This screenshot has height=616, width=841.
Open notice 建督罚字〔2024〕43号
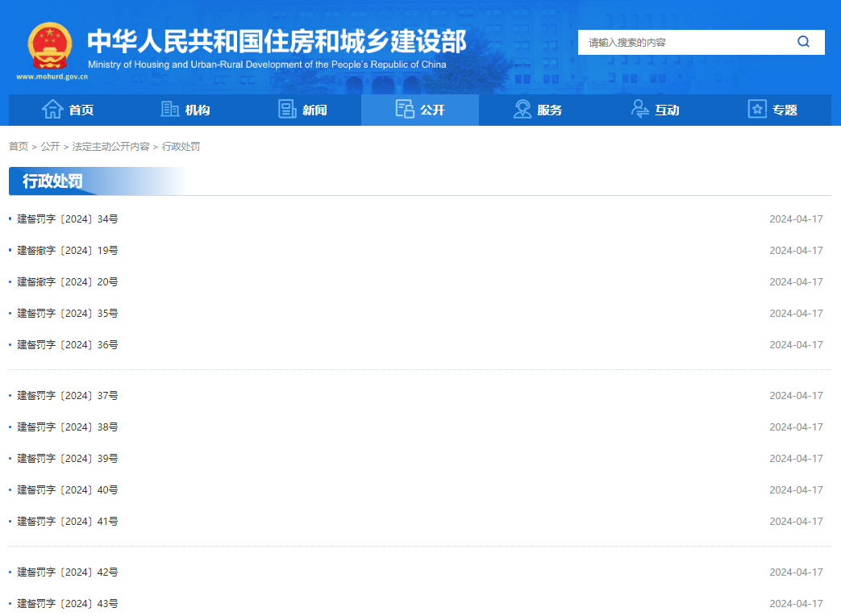[x=68, y=604]
